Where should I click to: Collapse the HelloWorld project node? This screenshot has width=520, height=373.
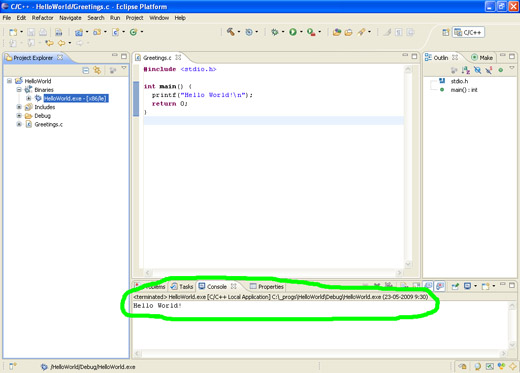pyautogui.click(x=9, y=81)
